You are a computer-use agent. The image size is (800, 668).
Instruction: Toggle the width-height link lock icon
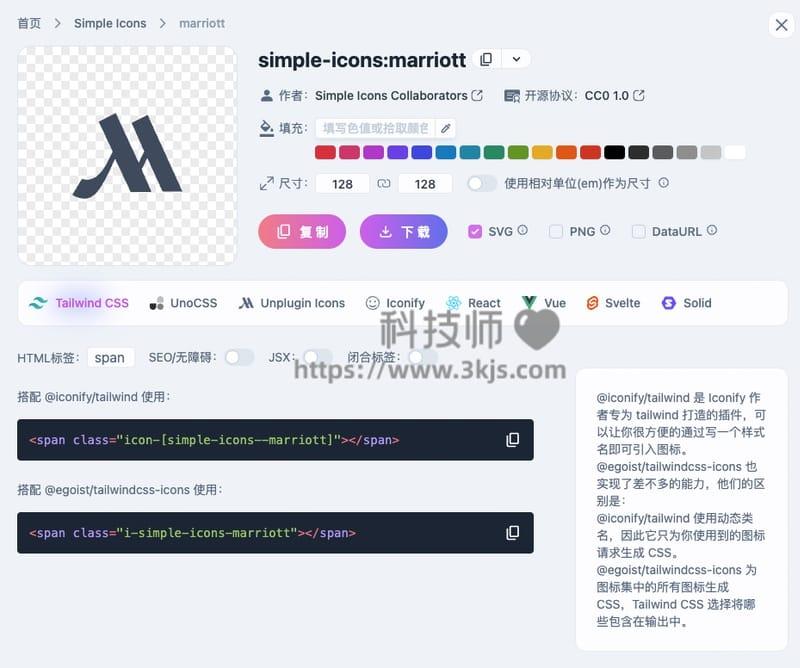coord(384,183)
